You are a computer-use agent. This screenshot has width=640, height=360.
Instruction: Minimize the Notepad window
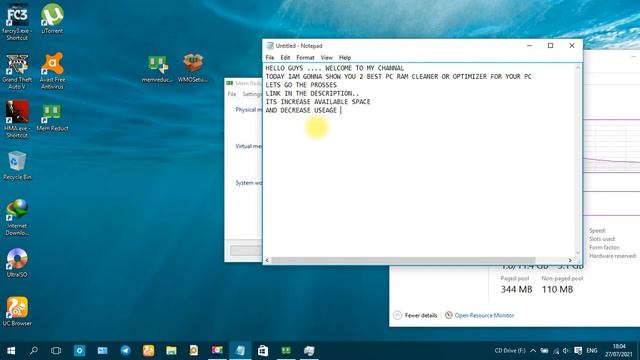point(529,46)
